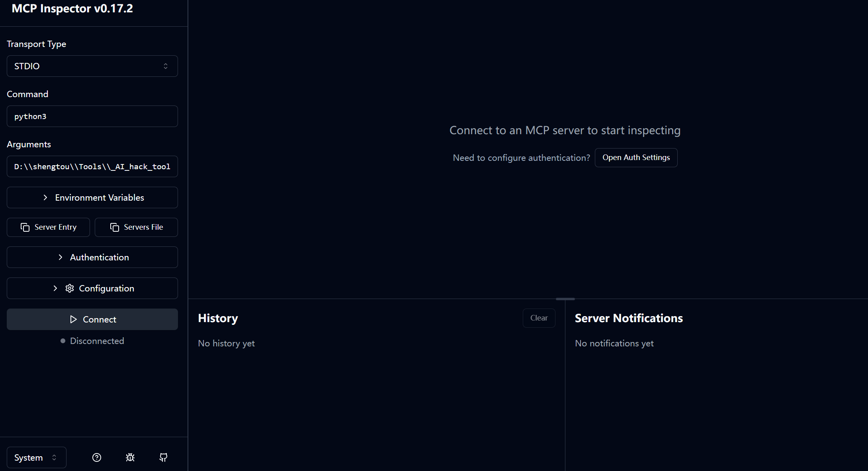Click the help question mark icon
The width and height of the screenshot is (868, 471).
click(x=97, y=457)
